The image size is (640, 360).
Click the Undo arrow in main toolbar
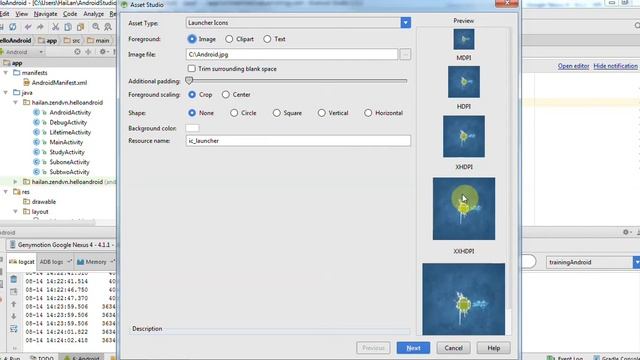[28, 27]
